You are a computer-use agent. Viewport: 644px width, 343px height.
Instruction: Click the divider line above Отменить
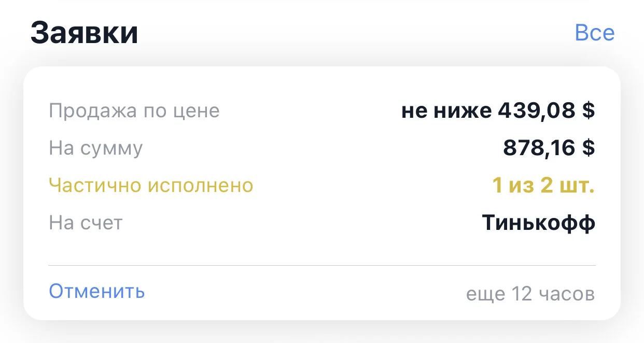coord(322,265)
